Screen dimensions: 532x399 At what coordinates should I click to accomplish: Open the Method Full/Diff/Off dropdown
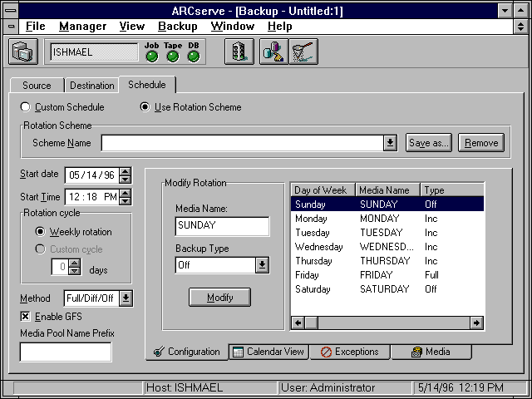pos(126,298)
